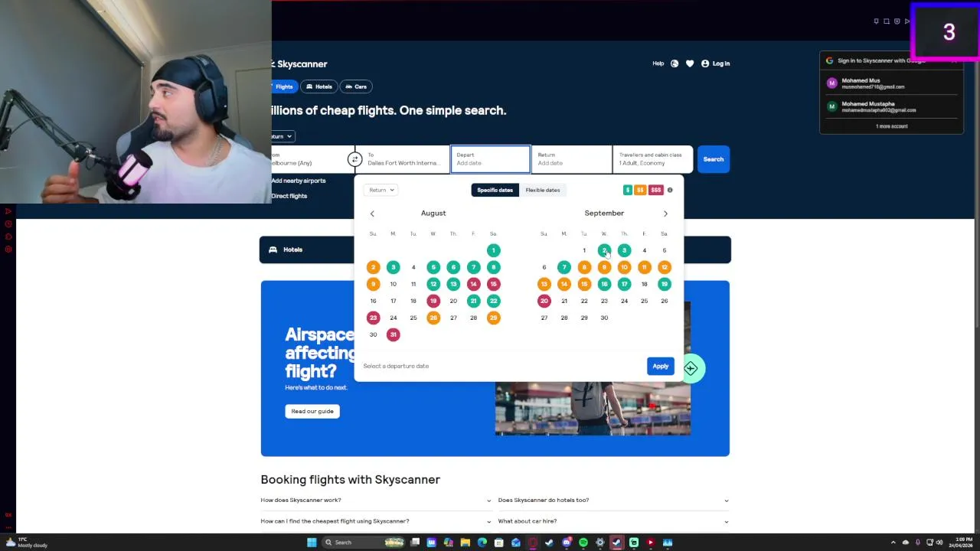
Task: Show price legend info icon
Action: point(670,190)
